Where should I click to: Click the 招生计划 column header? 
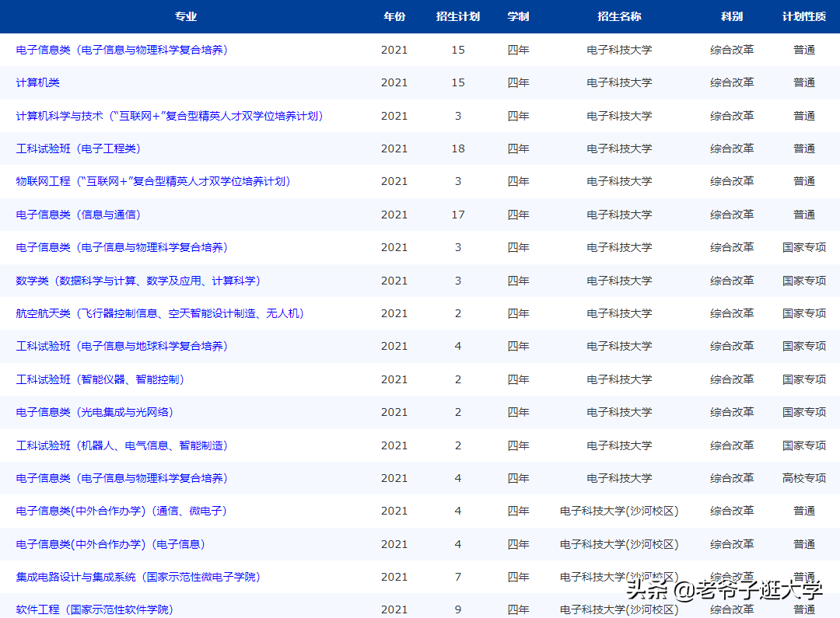click(x=459, y=16)
